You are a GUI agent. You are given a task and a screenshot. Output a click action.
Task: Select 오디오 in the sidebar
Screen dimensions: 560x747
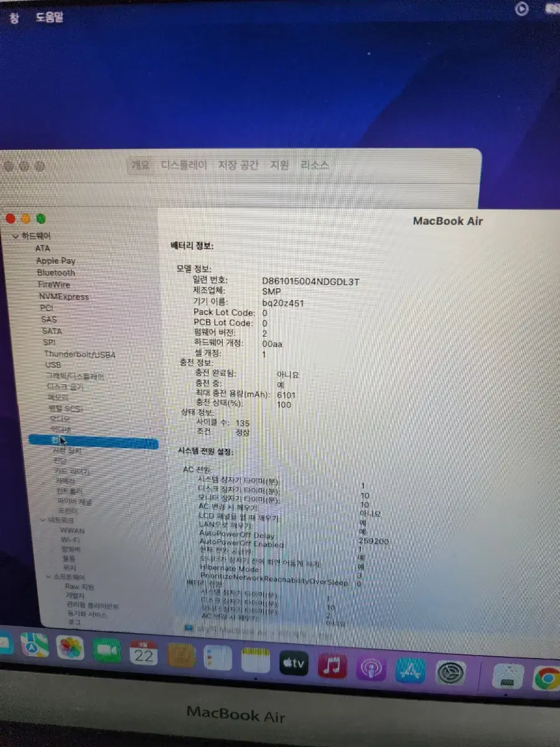(60, 419)
